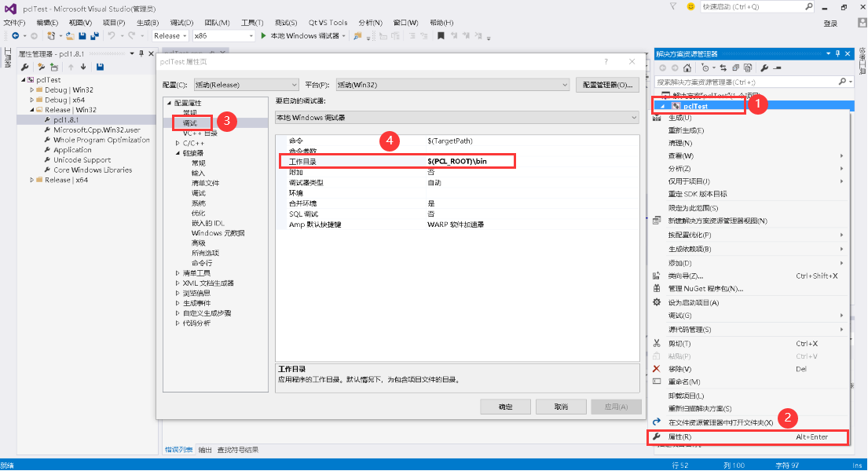868x471 pixels.
Task: Click the Home icon in Solution Explorer toolbar
Action: click(687, 68)
